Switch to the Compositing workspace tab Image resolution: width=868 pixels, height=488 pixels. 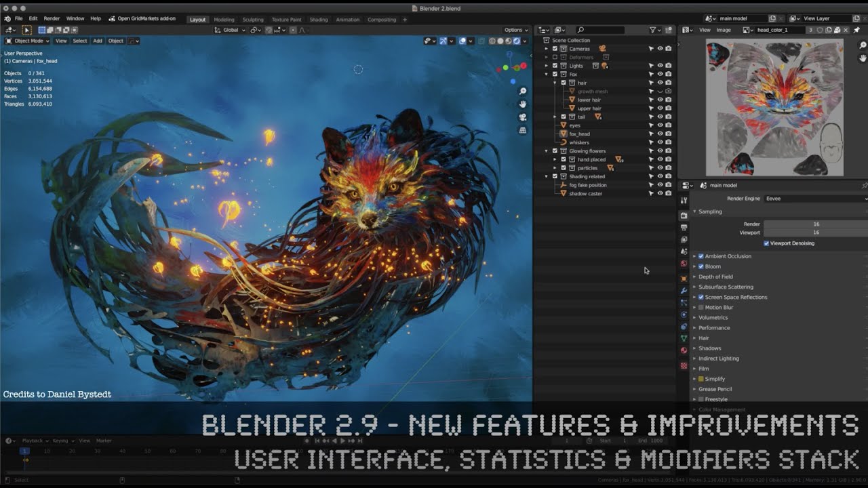coord(382,20)
